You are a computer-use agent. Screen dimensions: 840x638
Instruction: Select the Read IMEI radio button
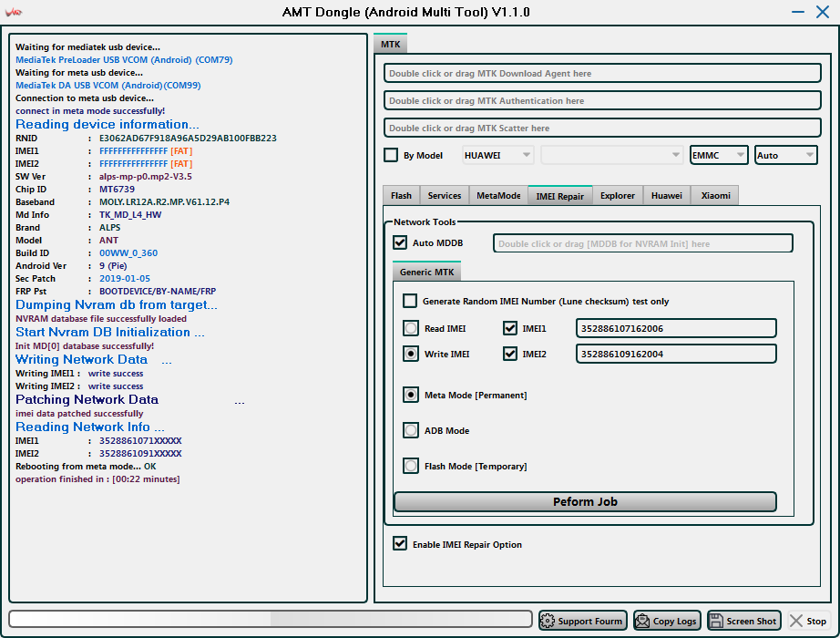click(x=411, y=328)
